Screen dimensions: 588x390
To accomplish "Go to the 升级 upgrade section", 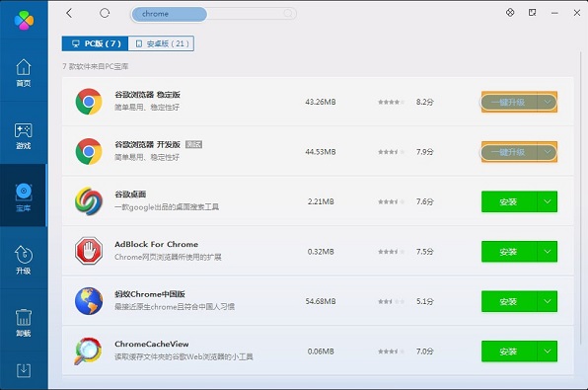I will point(24,260).
